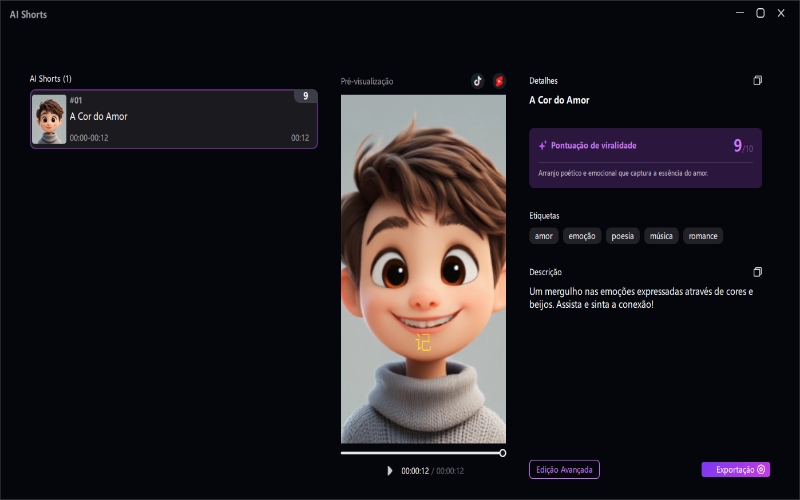Play the preview video
The image size is (800, 500).
[390, 470]
